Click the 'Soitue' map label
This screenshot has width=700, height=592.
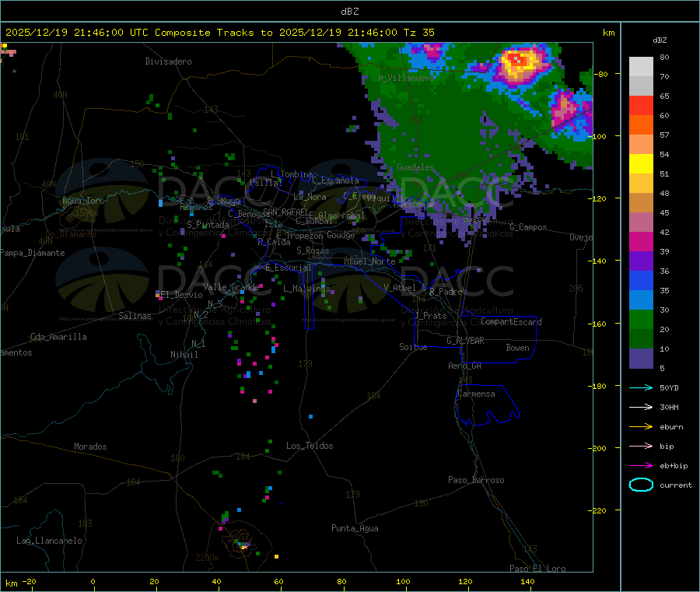pos(413,347)
